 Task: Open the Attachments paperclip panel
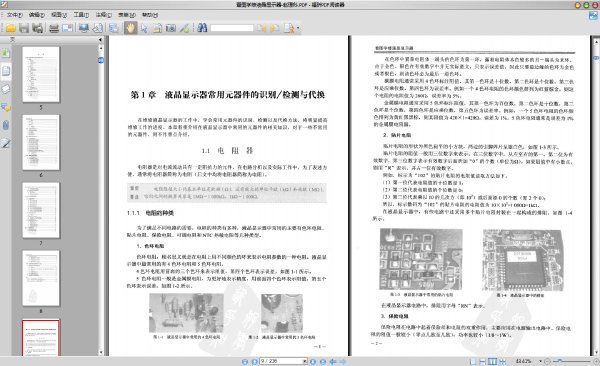pyautogui.click(x=6, y=125)
